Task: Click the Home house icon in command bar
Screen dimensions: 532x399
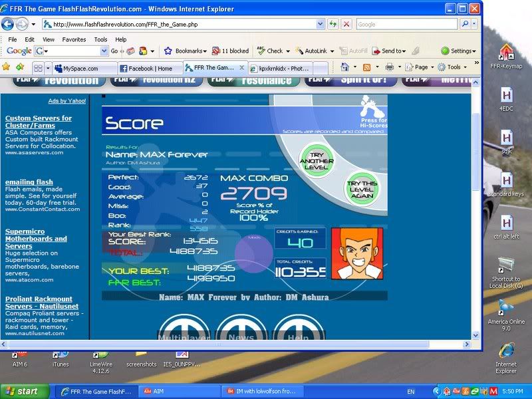Action: point(345,67)
